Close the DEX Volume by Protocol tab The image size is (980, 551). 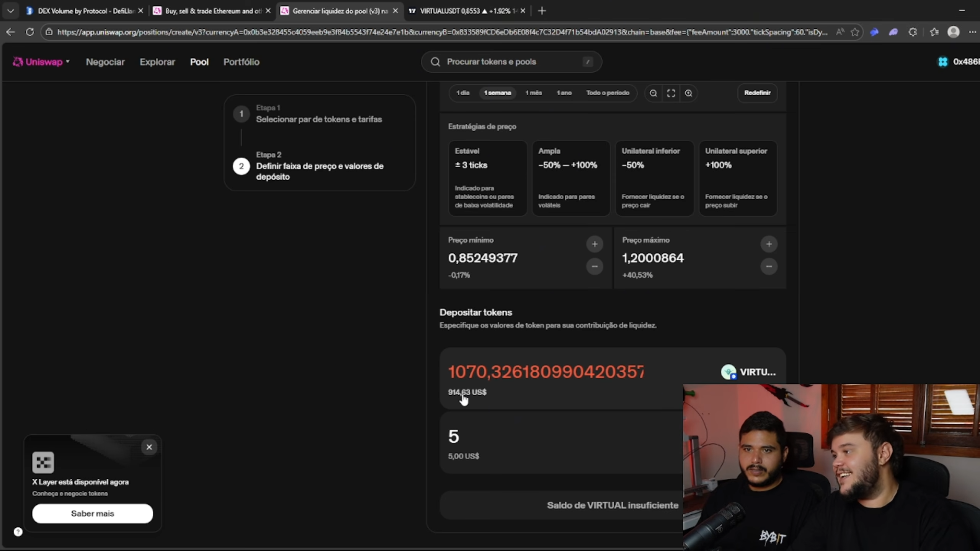pos(140,11)
